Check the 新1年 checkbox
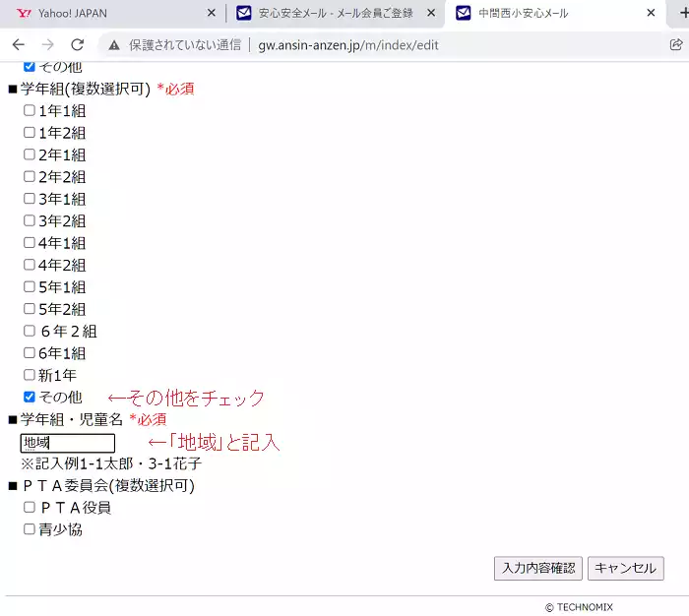 click(x=30, y=375)
